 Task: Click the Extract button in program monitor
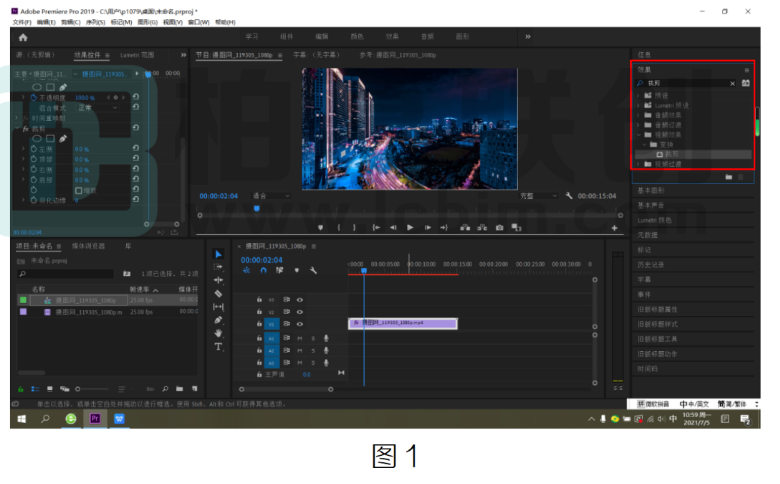pos(482,227)
